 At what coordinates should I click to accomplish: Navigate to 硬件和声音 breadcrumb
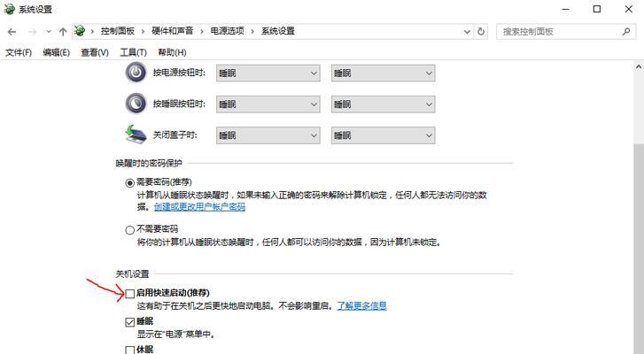point(172,31)
